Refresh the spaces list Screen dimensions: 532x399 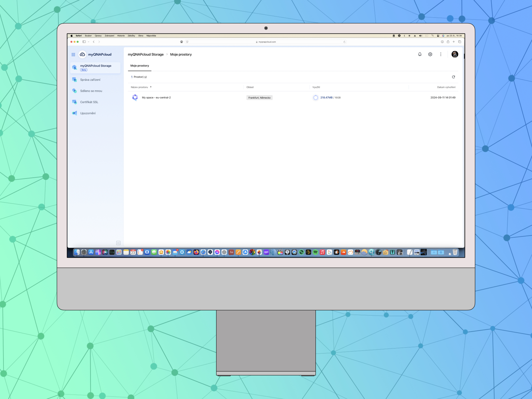(453, 77)
